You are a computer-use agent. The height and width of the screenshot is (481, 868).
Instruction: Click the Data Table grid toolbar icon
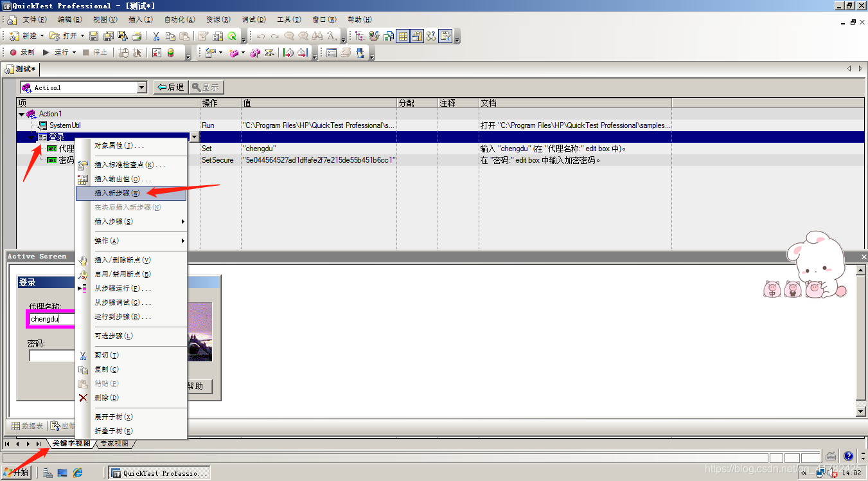[x=403, y=36]
